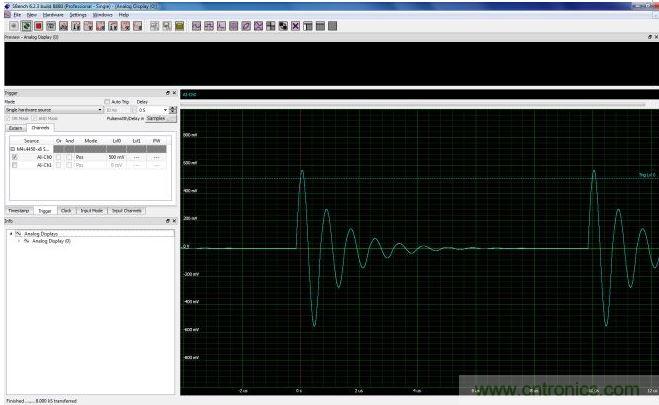This screenshot has width=659, height=405.
Task: Enable the Auto Trig checkbox
Action: point(110,101)
